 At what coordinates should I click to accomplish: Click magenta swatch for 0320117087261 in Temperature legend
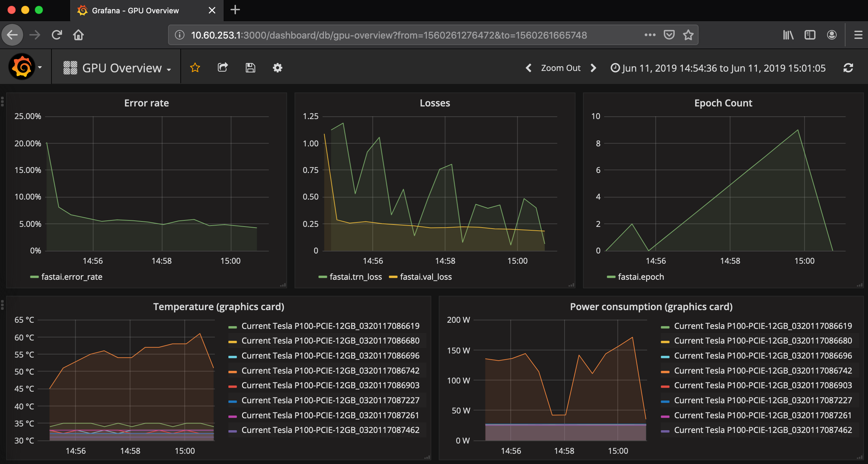(x=233, y=416)
